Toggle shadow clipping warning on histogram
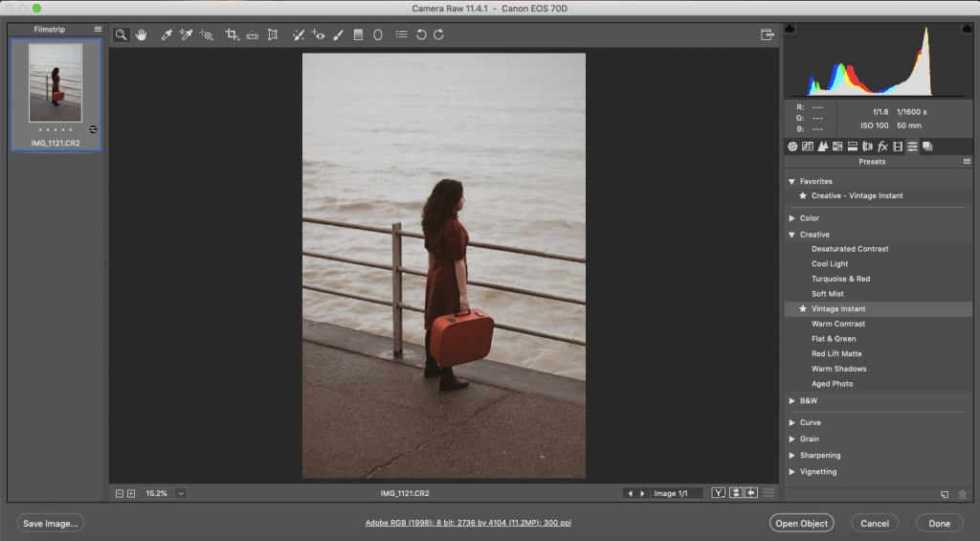The image size is (980, 541). coord(790,29)
